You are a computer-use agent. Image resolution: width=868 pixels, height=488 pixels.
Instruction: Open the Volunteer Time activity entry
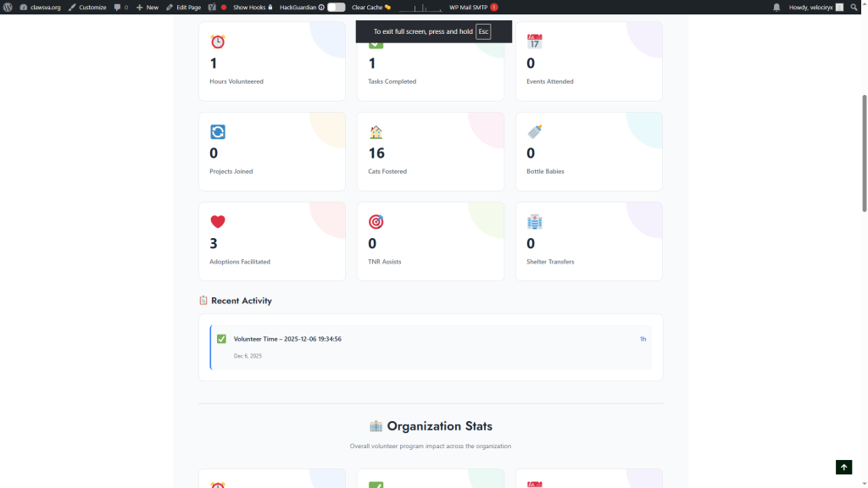tap(287, 339)
